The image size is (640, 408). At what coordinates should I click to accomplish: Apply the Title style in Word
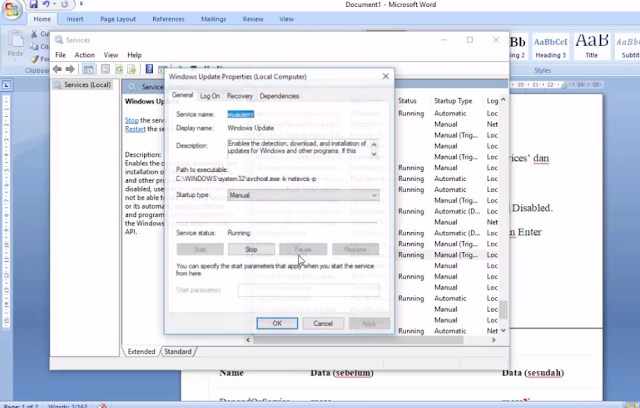(592, 47)
